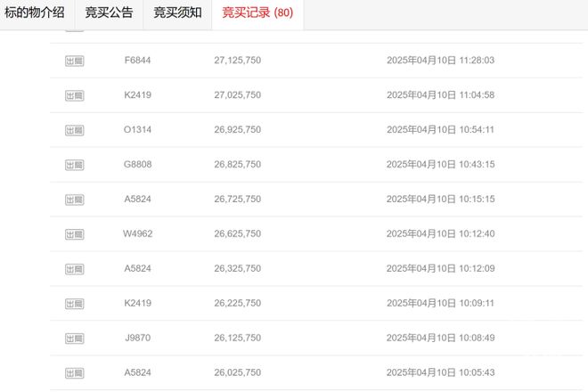Click bid amount 26,825,750

point(238,164)
